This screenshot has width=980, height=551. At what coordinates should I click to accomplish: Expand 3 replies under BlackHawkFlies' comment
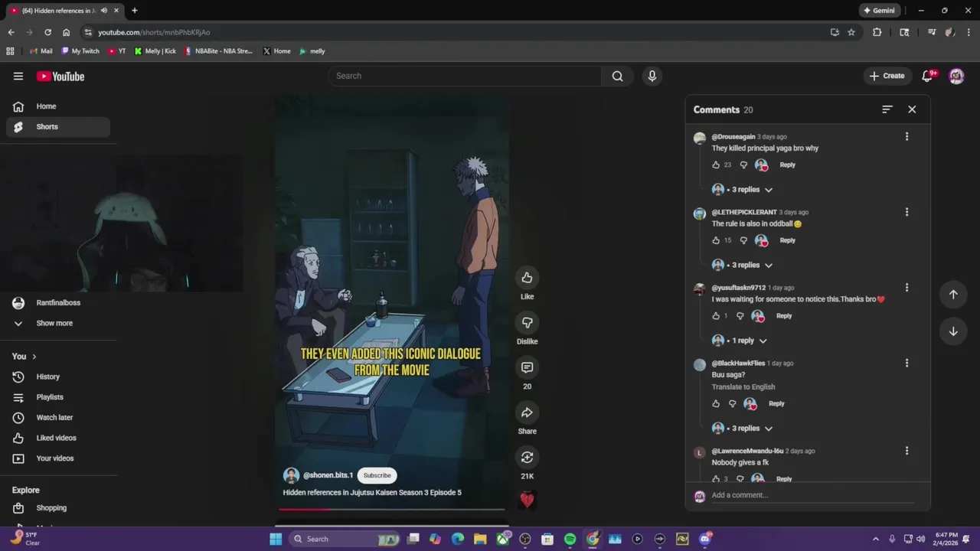tap(743, 429)
